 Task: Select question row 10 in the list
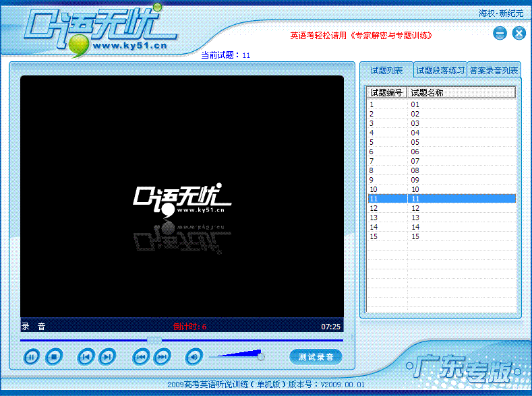[442, 189]
